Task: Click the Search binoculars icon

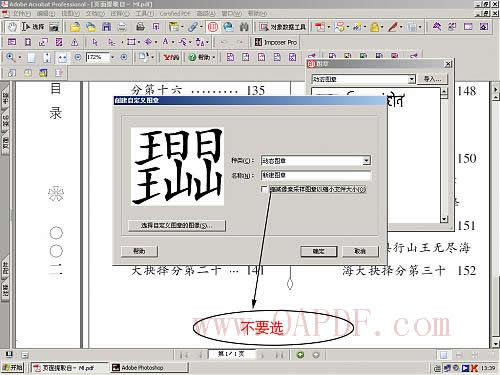Action: pos(244,27)
